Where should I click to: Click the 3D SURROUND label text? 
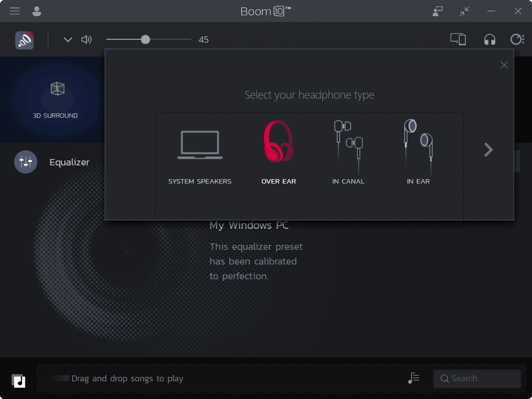pyautogui.click(x=55, y=115)
